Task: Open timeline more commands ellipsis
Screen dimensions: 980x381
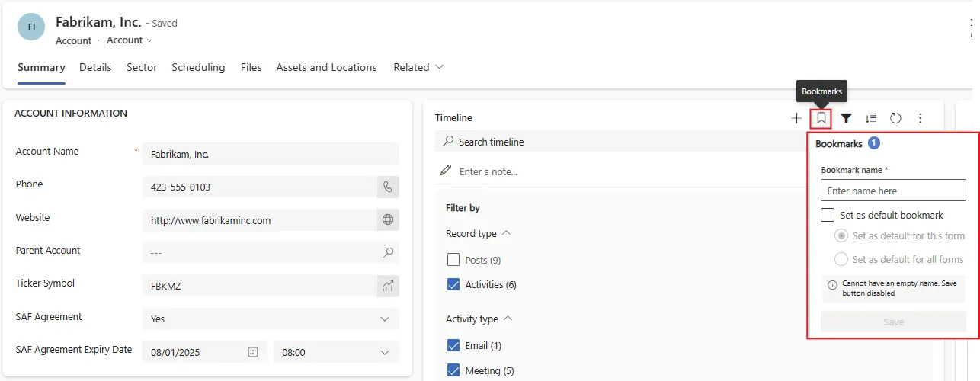Action: [920, 118]
